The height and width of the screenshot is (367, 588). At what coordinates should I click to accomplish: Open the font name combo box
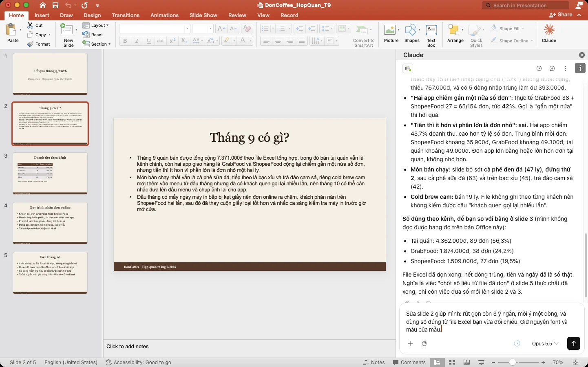click(x=155, y=29)
